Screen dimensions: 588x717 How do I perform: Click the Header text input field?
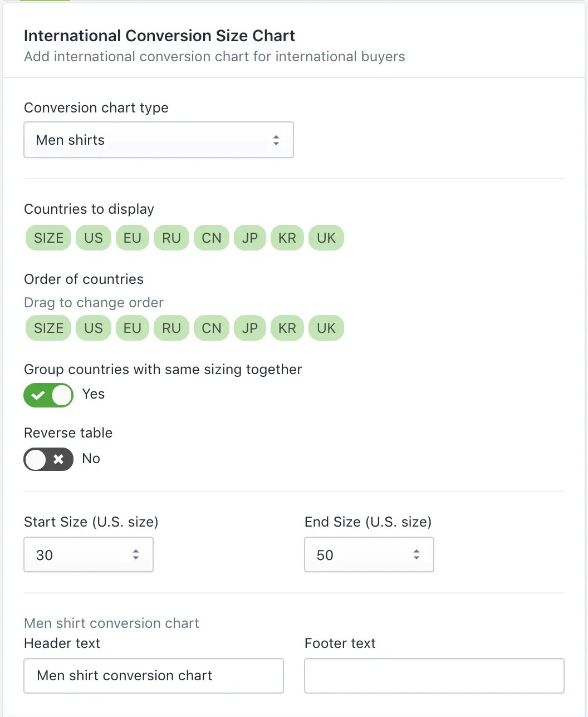[x=154, y=676]
